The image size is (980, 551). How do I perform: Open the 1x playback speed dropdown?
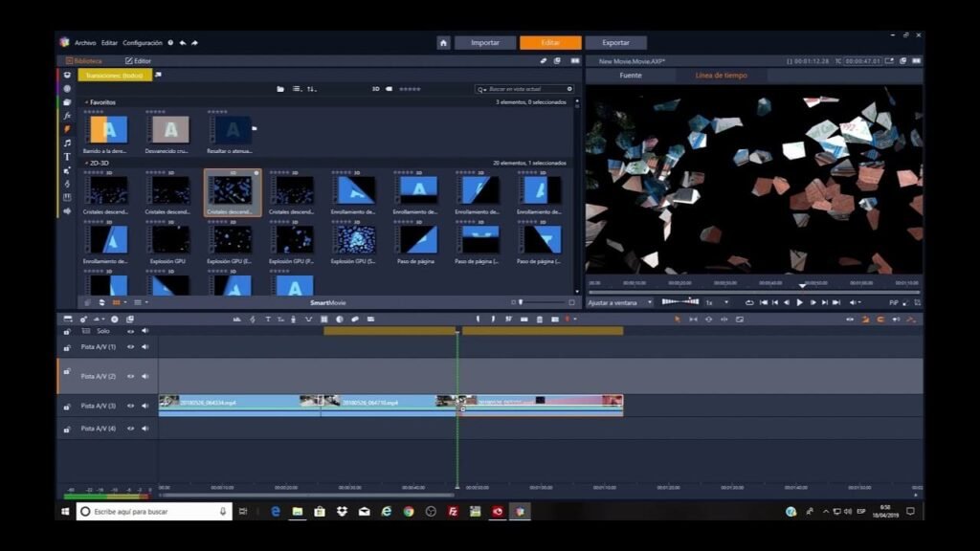click(x=717, y=302)
